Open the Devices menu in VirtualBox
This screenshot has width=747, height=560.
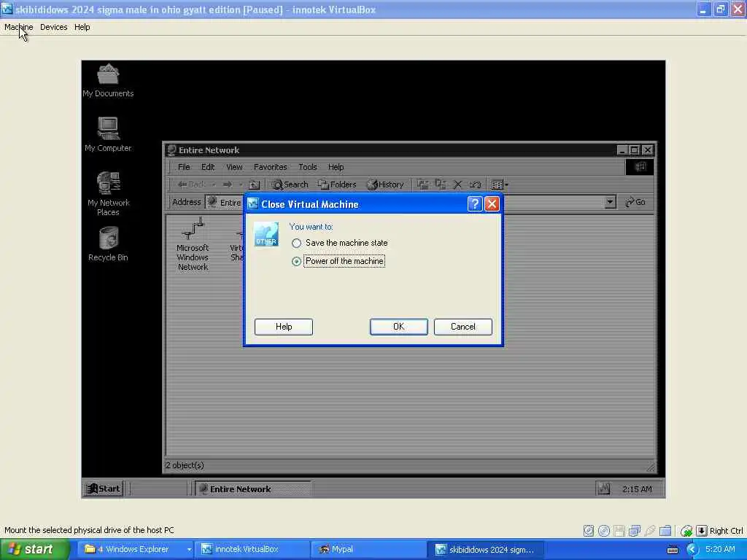click(53, 27)
